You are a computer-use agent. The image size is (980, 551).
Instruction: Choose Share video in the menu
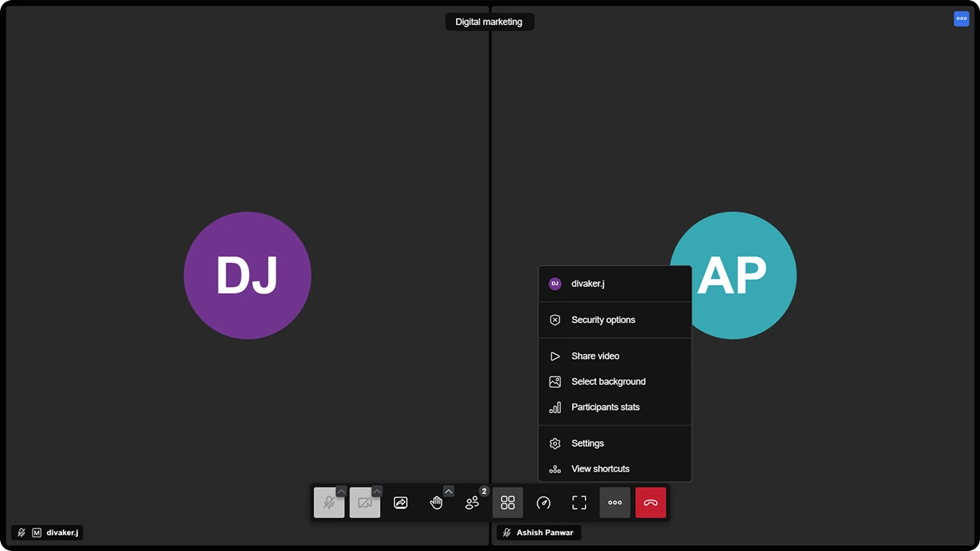pos(595,356)
